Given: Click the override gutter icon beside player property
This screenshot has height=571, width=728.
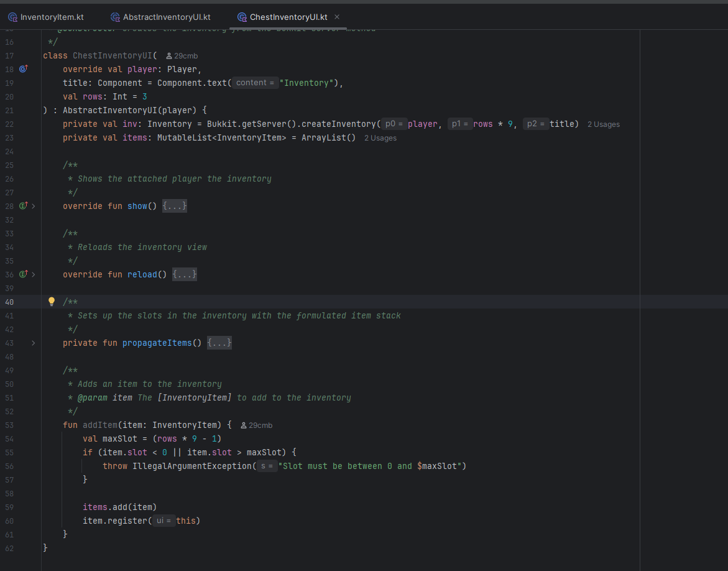Looking at the screenshot, I should pyautogui.click(x=24, y=69).
